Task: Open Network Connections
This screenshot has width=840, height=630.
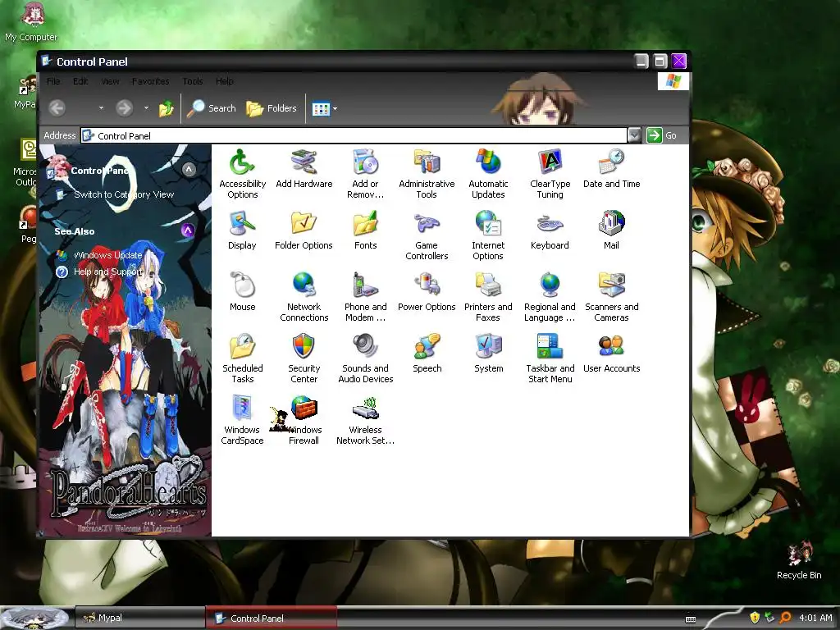Action: coord(304,296)
